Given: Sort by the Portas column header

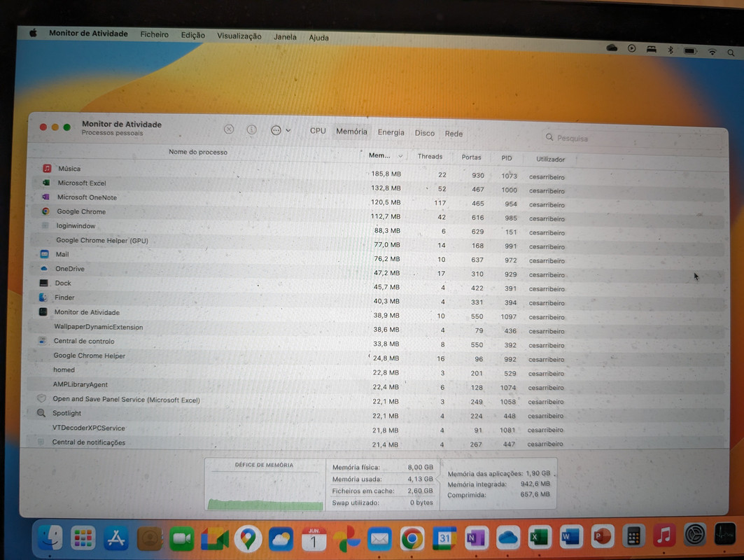Looking at the screenshot, I should pos(471,157).
